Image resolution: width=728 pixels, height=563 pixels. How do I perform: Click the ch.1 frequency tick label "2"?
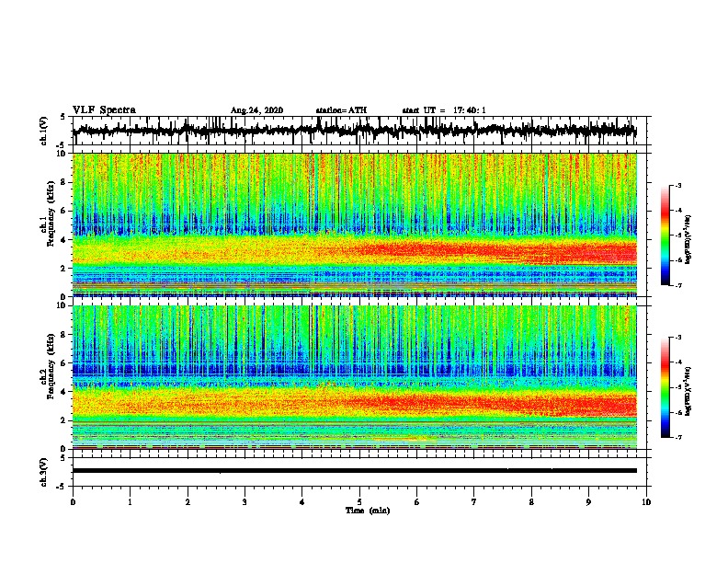[x=64, y=268]
